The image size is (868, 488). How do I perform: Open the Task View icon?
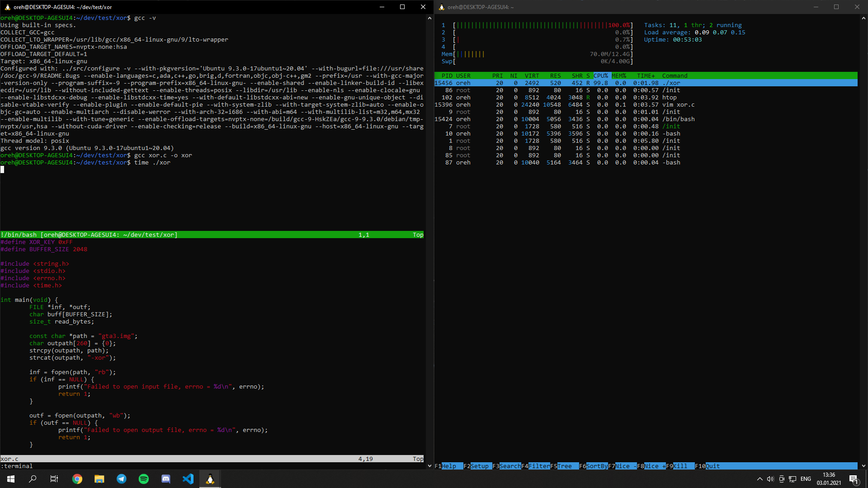coord(54,479)
